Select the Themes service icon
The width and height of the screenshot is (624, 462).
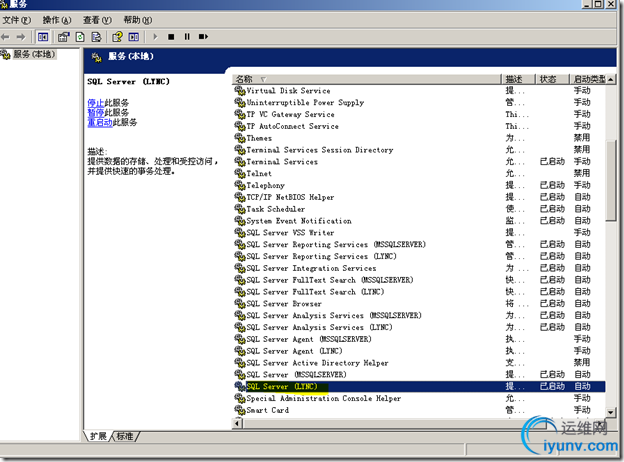coord(240,138)
